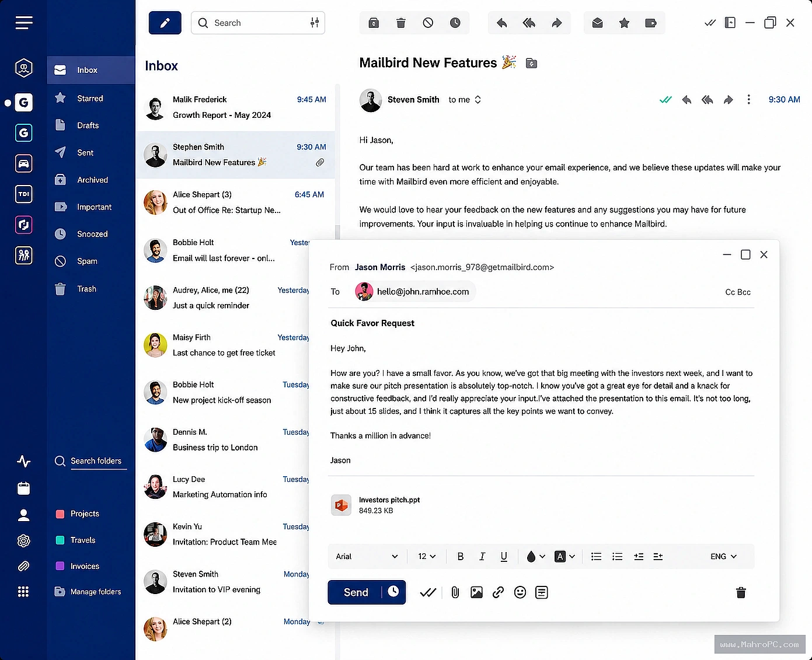
Task: Open the search filter options icon
Action: pos(315,23)
